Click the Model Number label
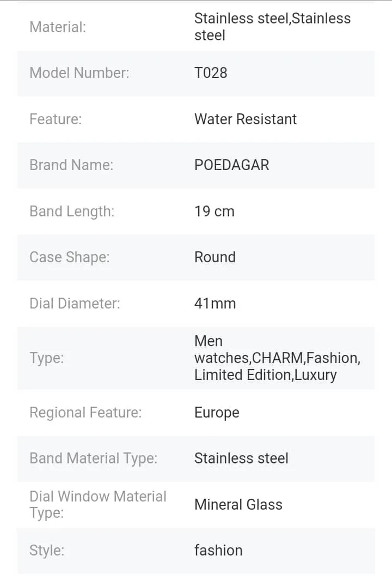 pos(79,73)
